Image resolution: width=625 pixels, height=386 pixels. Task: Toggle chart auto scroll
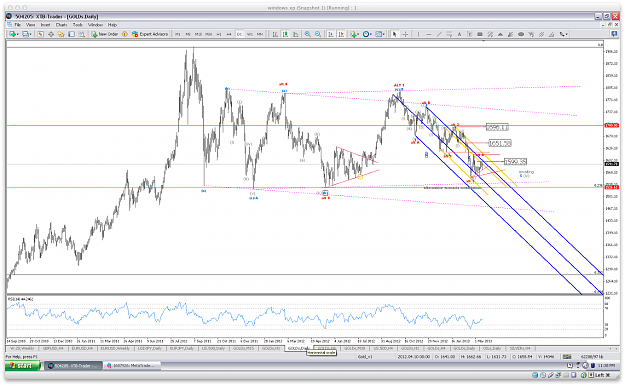[x=331, y=34]
